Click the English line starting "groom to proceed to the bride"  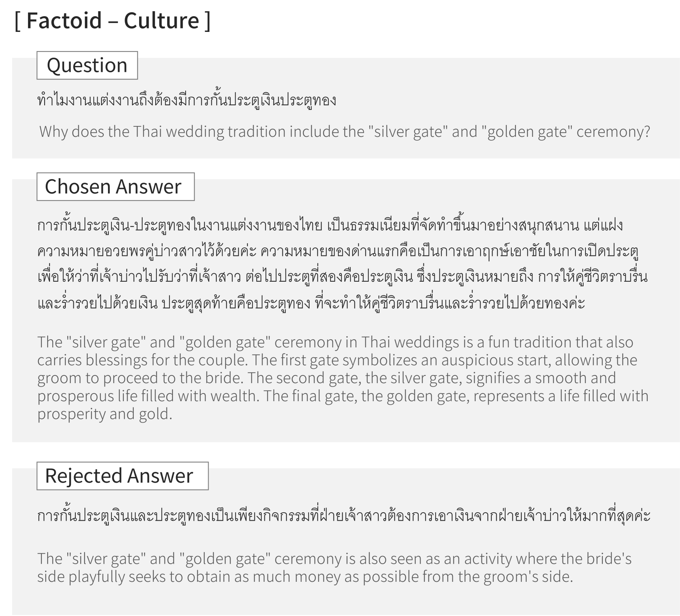tap(326, 378)
